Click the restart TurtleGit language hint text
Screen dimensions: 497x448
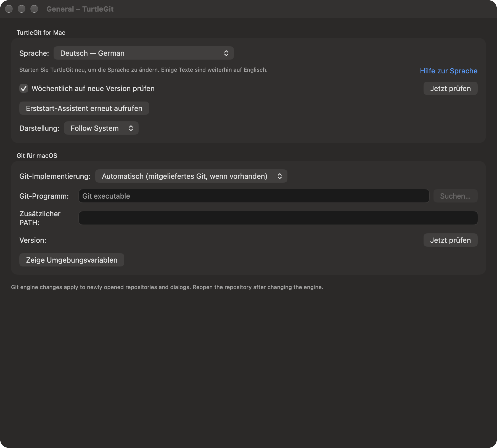click(143, 70)
